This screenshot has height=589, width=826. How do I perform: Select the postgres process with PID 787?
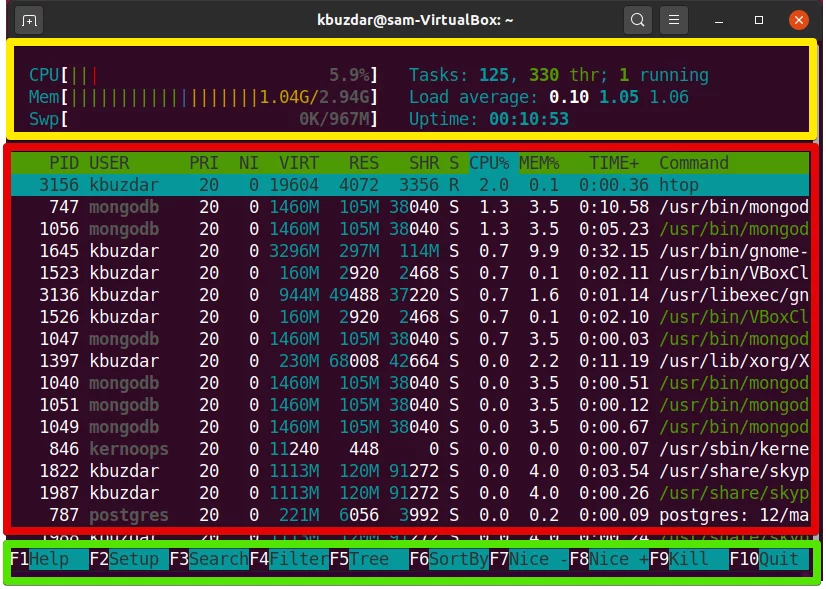click(410, 515)
